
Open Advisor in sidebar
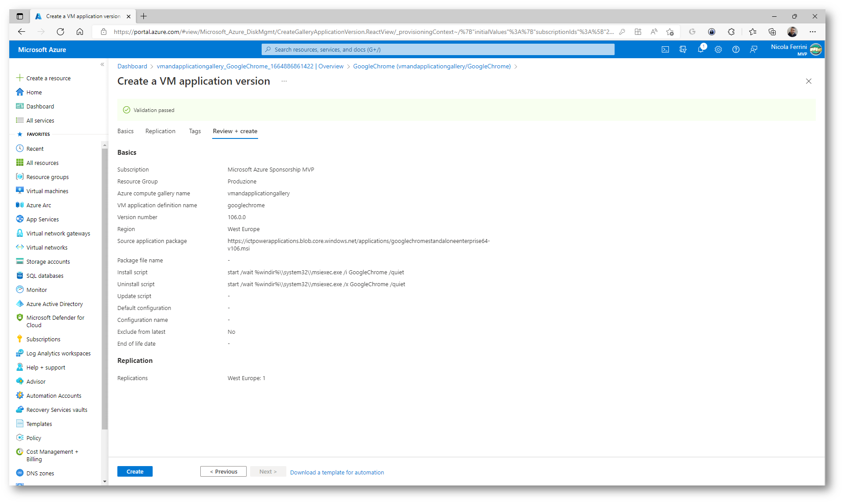click(x=31, y=381)
